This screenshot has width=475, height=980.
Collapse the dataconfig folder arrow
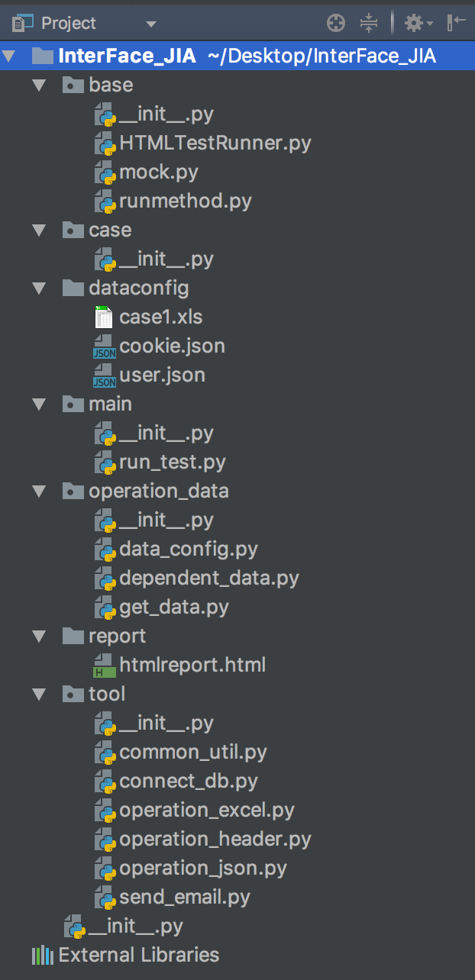pyautogui.click(x=39, y=288)
